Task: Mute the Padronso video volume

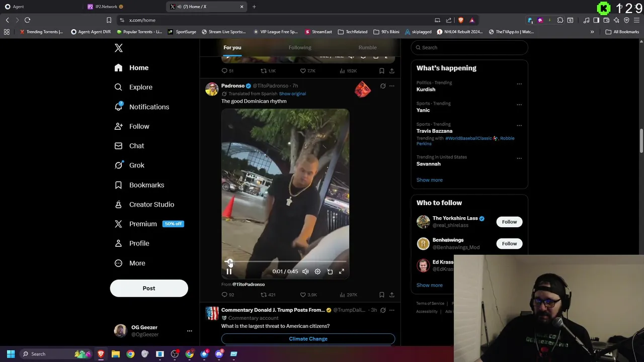Action: click(305, 271)
